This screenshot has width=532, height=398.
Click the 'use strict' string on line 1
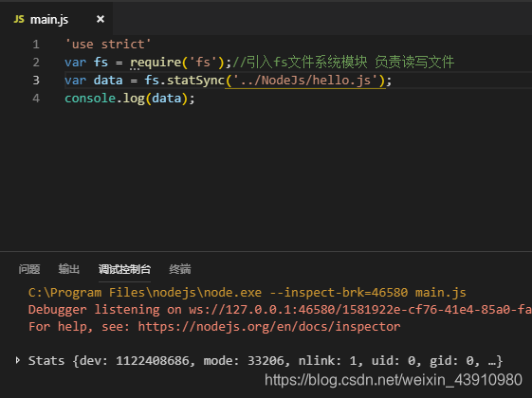[108, 45]
